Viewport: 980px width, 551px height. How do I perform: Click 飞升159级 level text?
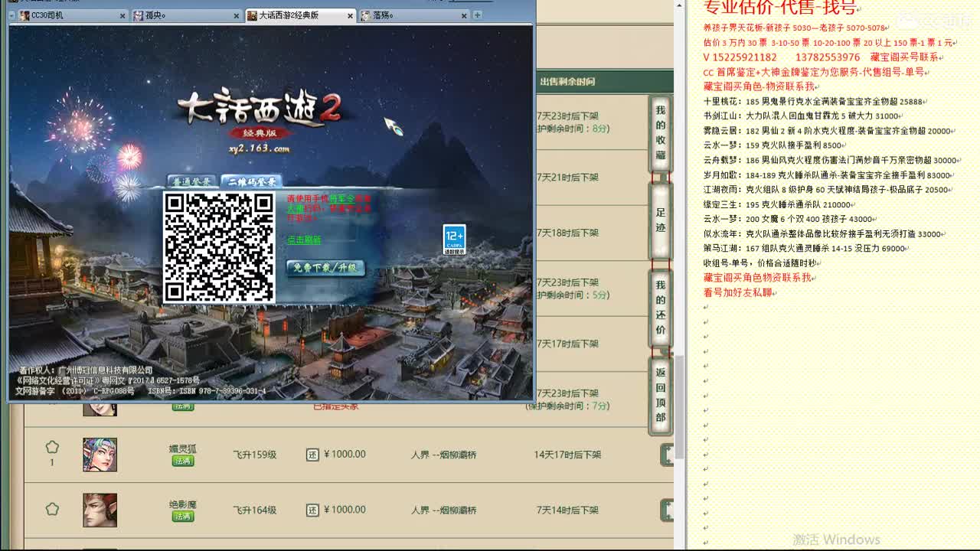tap(255, 455)
